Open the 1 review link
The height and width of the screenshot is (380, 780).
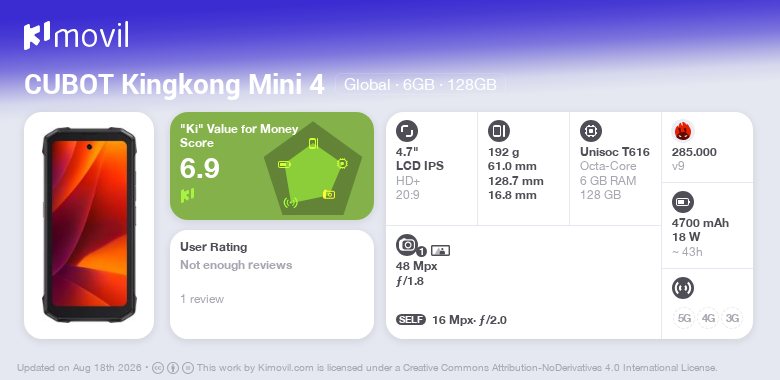pyautogui.click(x=202, y=299)
